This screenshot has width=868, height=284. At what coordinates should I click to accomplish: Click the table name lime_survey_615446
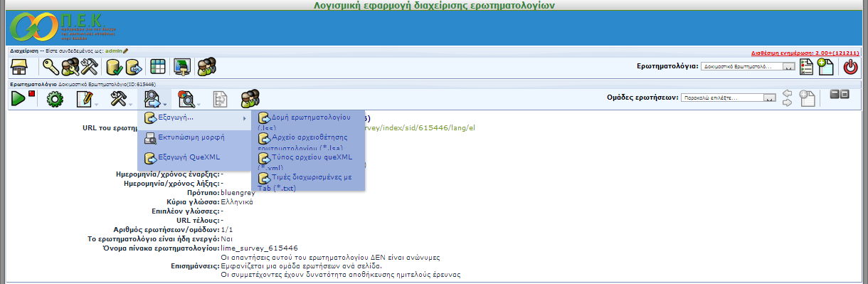pos(260,248)
